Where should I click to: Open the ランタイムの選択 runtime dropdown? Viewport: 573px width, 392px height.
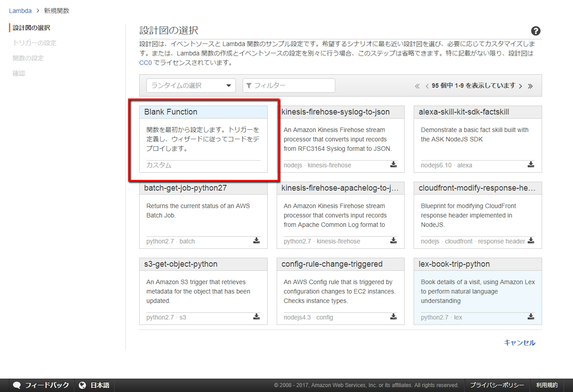(191, 86)
